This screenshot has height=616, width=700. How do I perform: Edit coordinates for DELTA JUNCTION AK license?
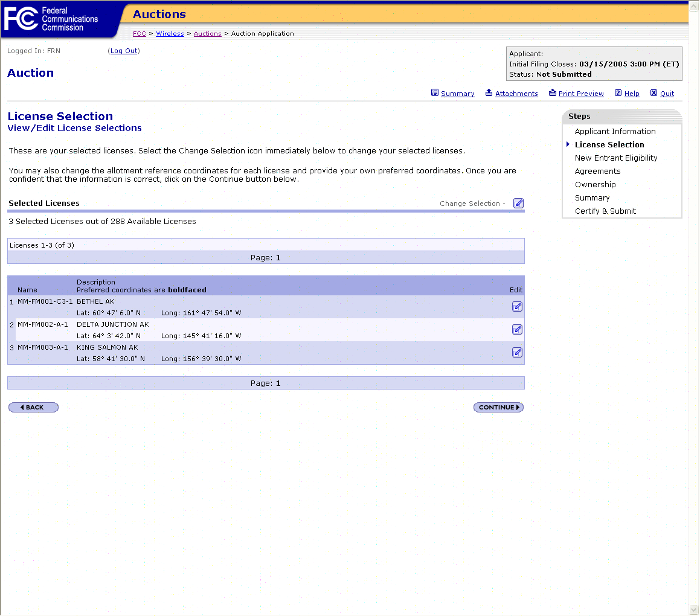[518, 330]
